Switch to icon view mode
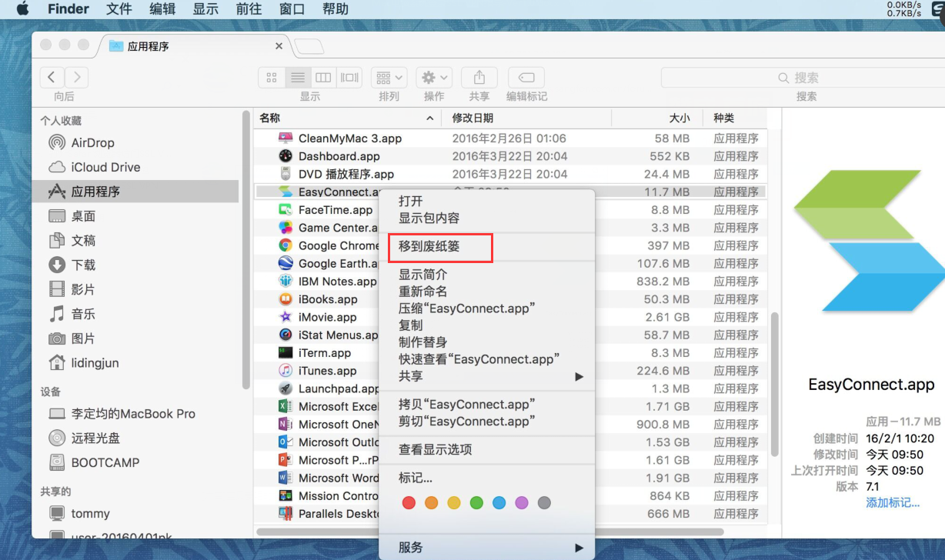This screenshot has height=560, width=945. click(x=272, y=78)
